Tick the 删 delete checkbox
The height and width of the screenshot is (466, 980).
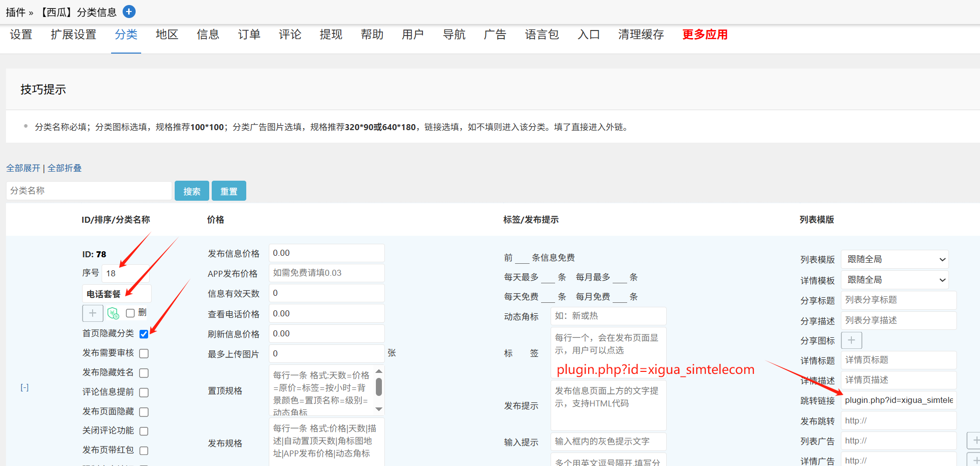pos(130,313)
